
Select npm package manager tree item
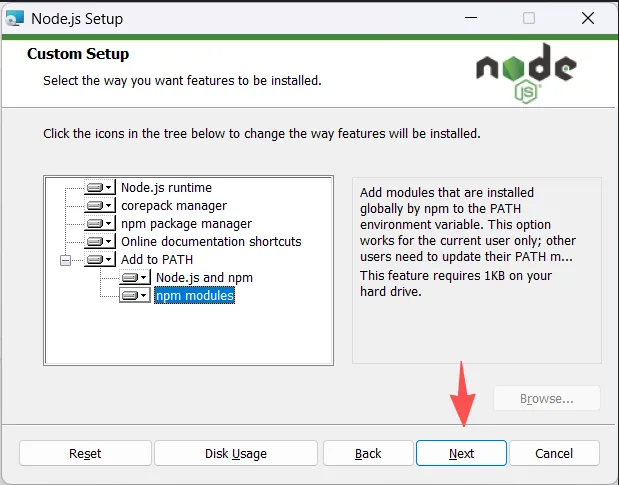186,224
